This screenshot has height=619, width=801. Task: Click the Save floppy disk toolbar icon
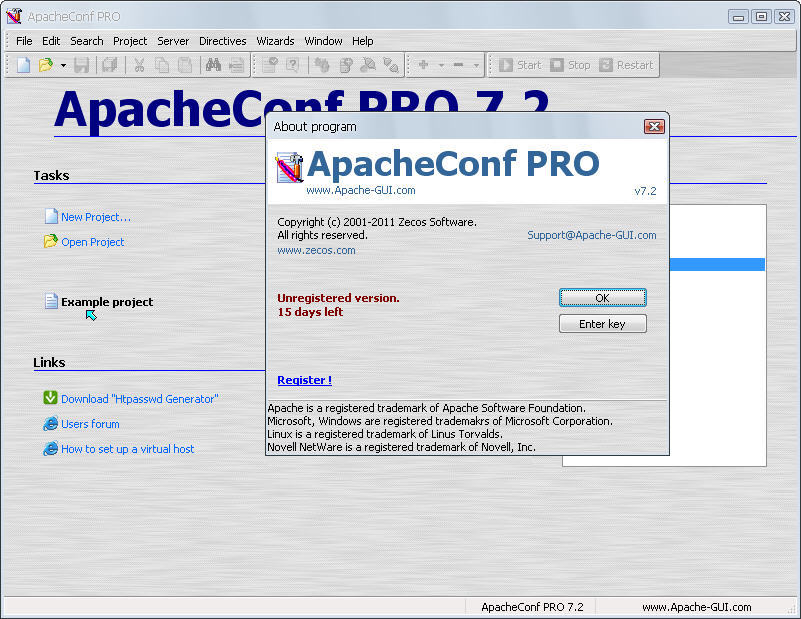(81, 65)
